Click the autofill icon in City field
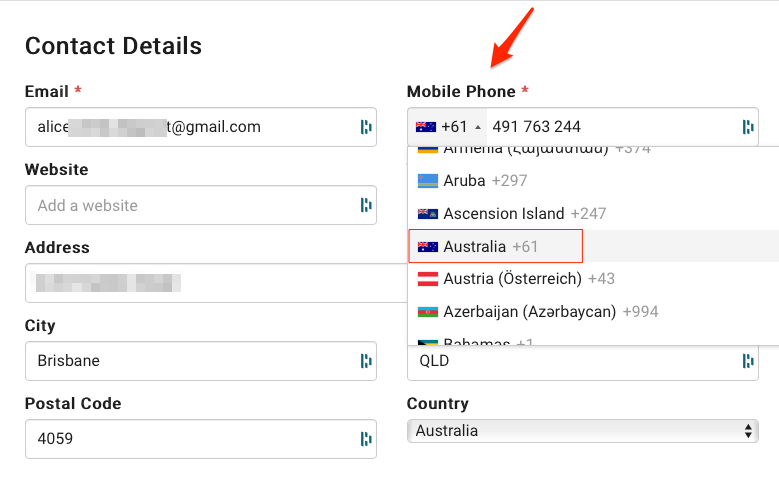 tap(366, 361)
